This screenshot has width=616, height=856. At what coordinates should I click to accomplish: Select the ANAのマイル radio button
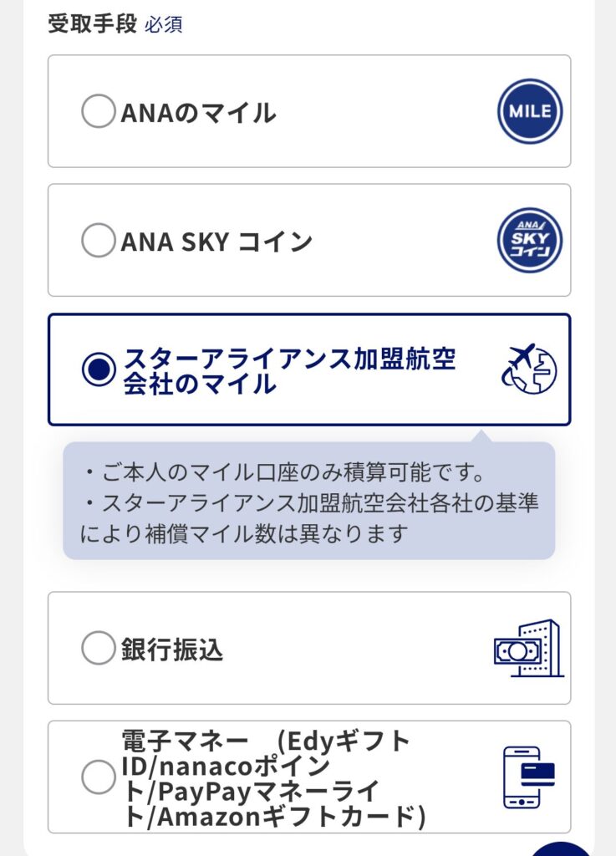point(98,112)
